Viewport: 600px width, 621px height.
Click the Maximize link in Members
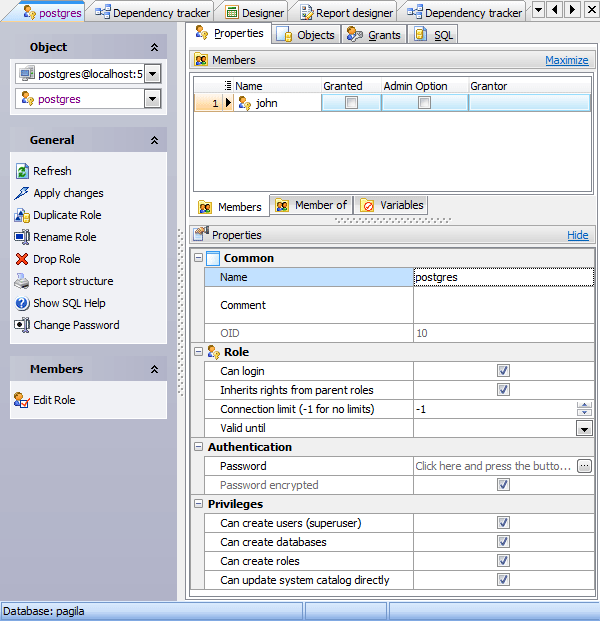[x=566, y=60]
